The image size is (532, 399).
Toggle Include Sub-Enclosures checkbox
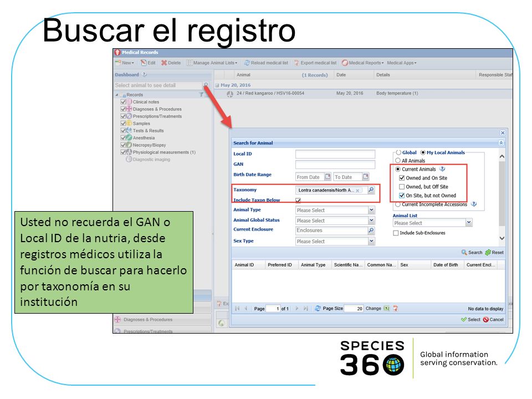[x=396, y=233]
